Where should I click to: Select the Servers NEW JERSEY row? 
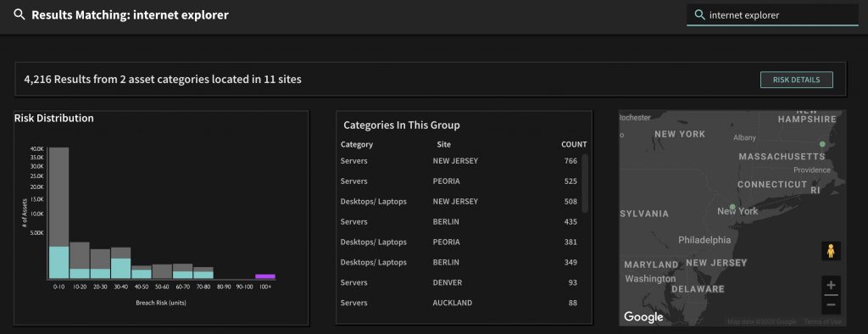pyautogui.click(x=459, y=161)
